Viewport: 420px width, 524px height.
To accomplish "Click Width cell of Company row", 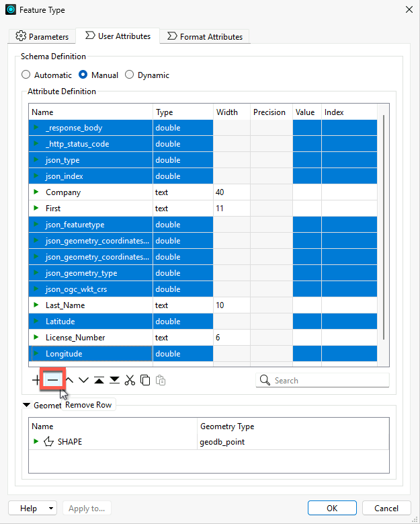I will 232,192.
